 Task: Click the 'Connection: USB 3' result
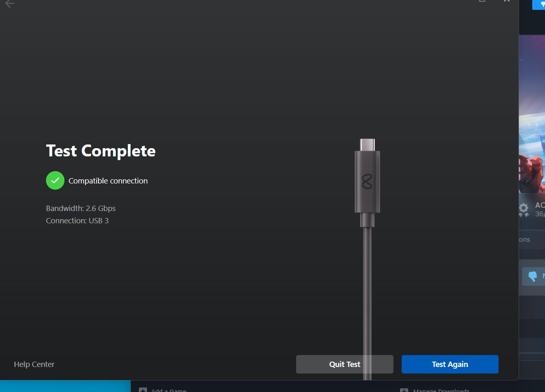[x=77, y=221]
